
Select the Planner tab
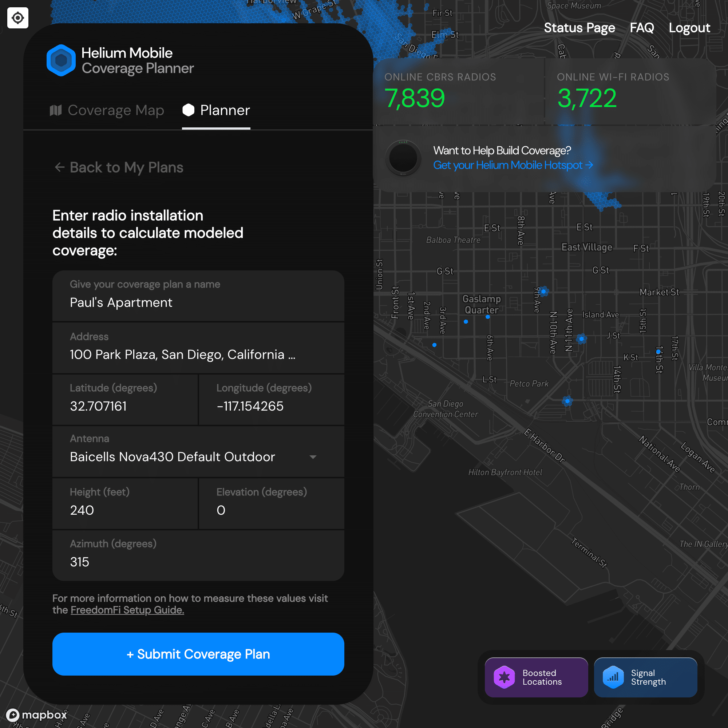click(x=216, y=110)
